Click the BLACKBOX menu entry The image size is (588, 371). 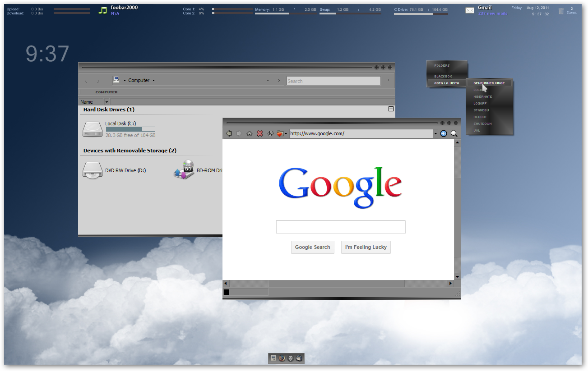pyautogui.click(x=443, y=77)
